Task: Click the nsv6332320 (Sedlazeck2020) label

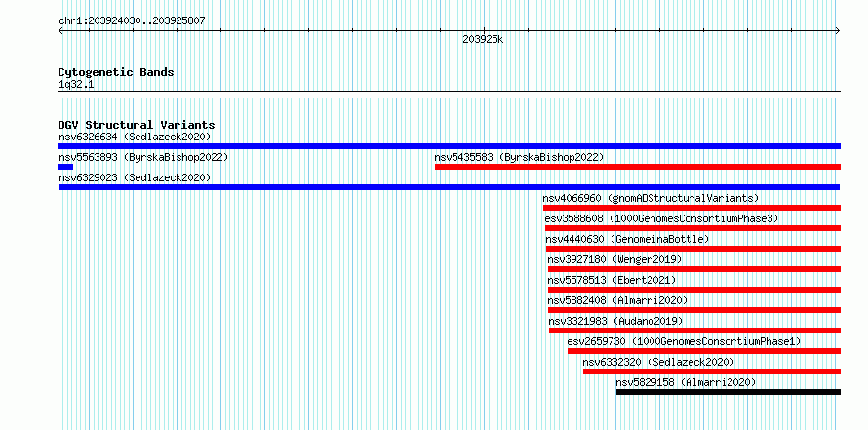Action: (x=658, y=362)
